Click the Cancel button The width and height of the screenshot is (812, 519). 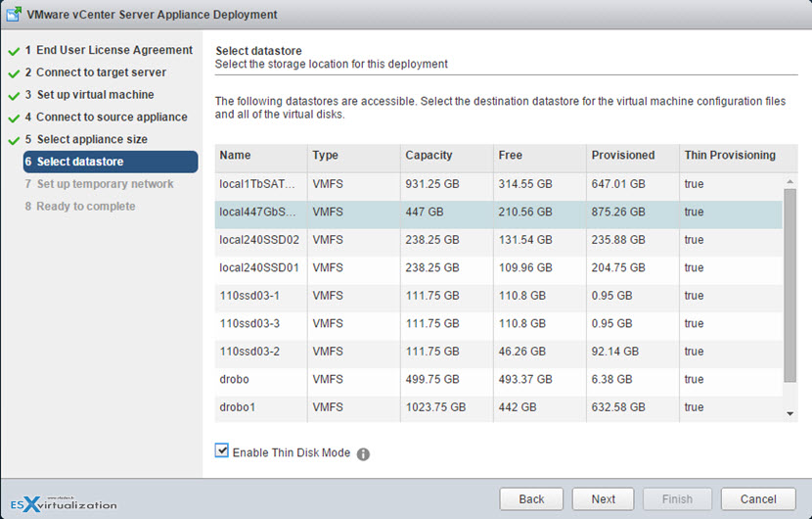pos(758,498)
